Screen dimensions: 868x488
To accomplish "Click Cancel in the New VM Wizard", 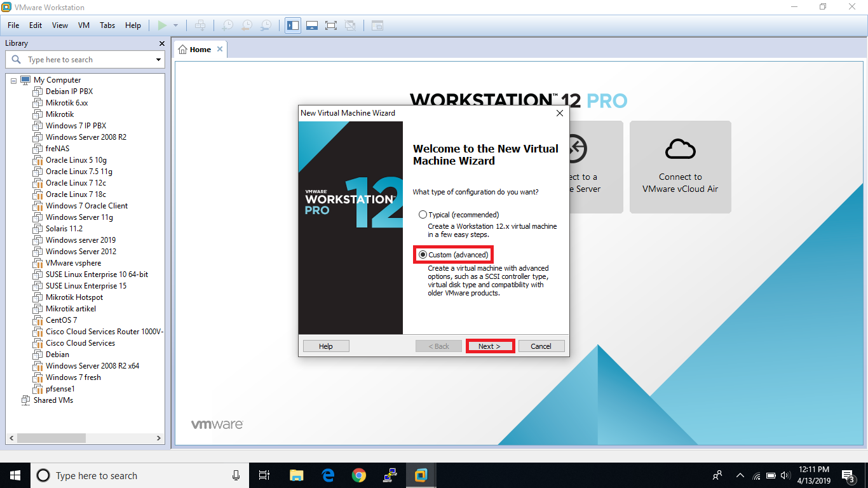I will tap(541, 346).
